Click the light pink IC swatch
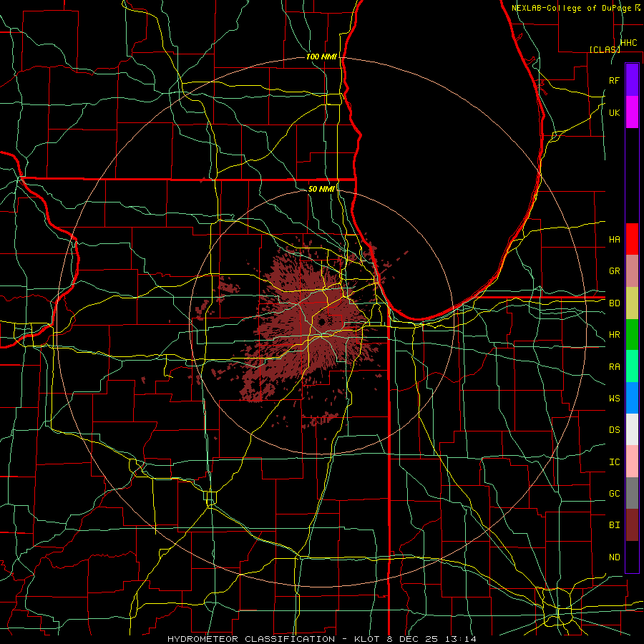Image resolution: width=644 pixels, height=644 pixels. point(632,462)
